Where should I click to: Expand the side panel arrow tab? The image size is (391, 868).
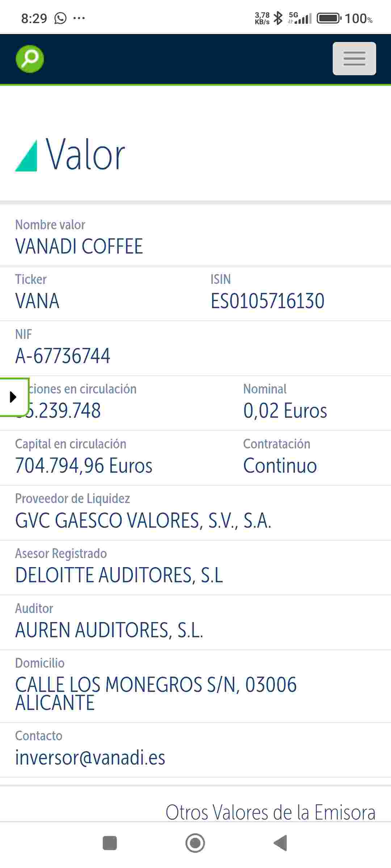(14, 397)
